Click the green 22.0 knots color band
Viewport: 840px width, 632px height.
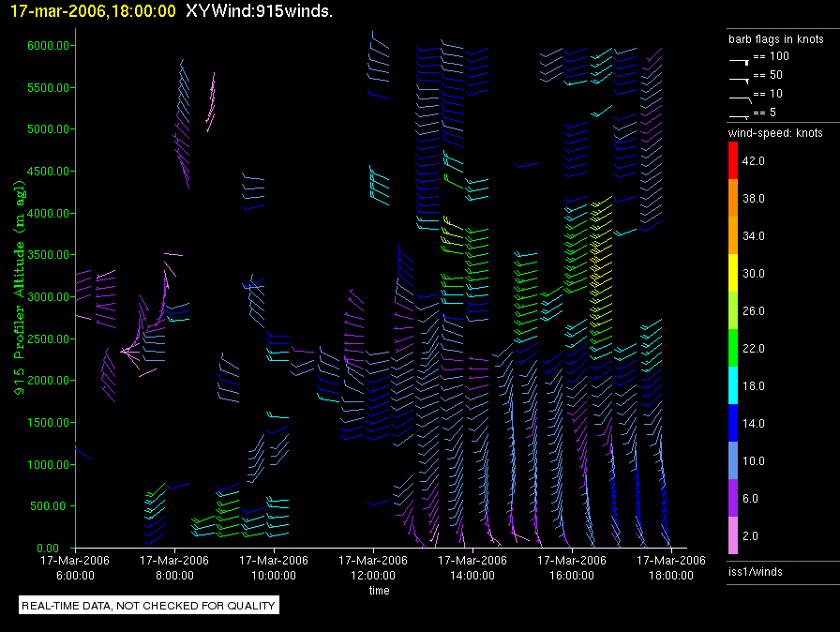pos(733,348)
